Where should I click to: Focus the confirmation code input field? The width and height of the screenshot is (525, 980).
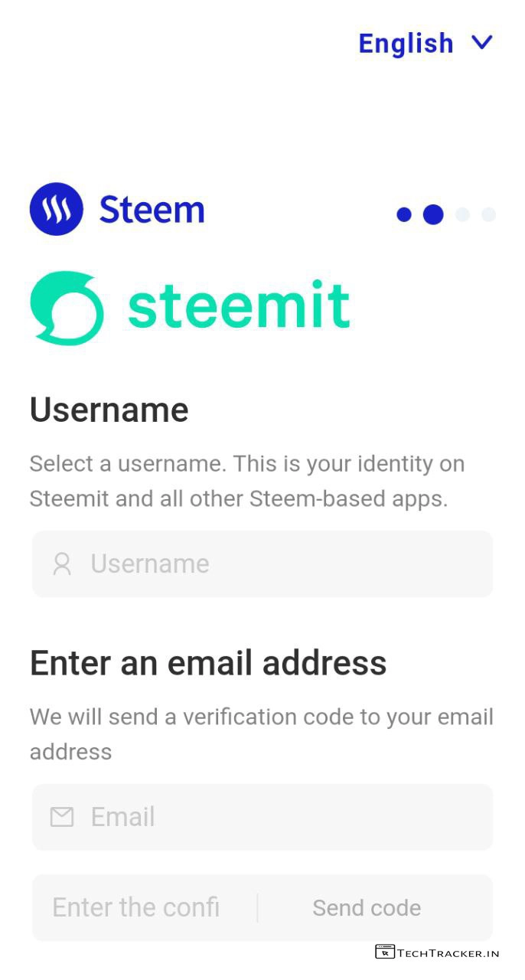(145, 908)
